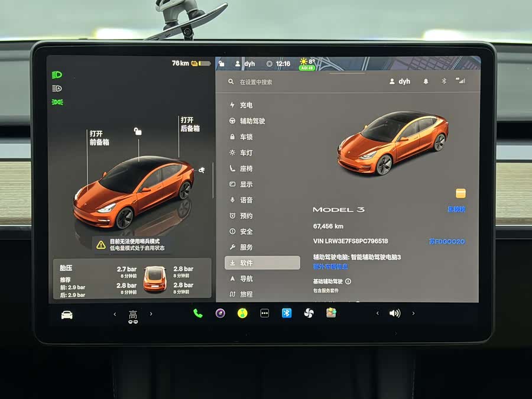Decrease volume with the left chevron
Image resolution: width=532 pixels, height=399 pixels.
click(x=378, y=313)
